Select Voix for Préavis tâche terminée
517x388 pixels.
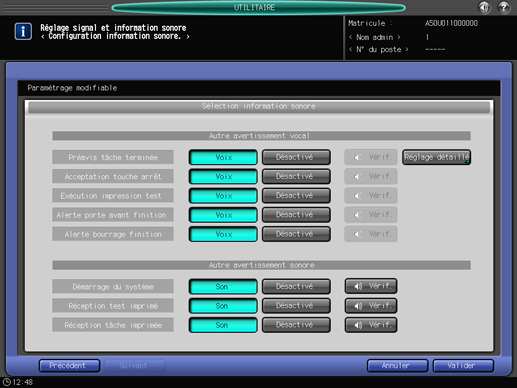223,157
